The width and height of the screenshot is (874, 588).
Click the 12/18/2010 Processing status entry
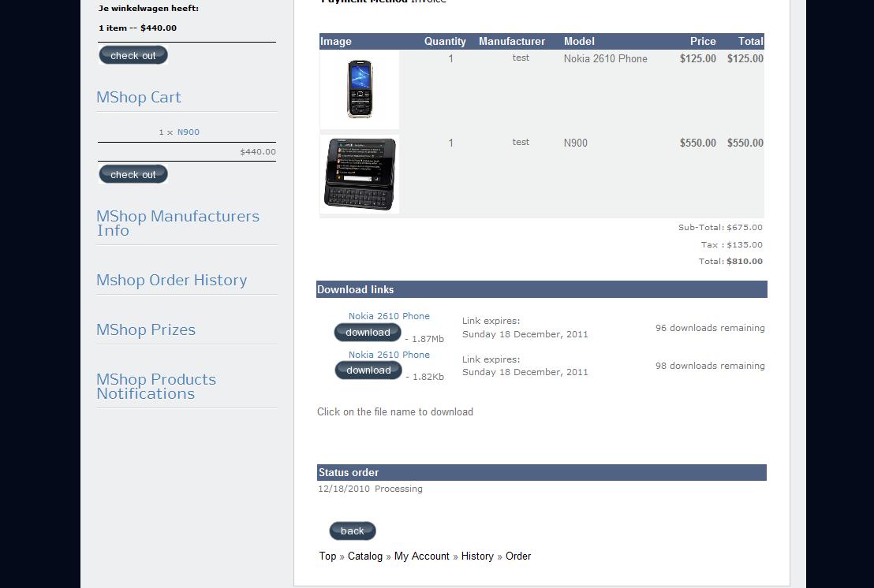tap(370, 489)
